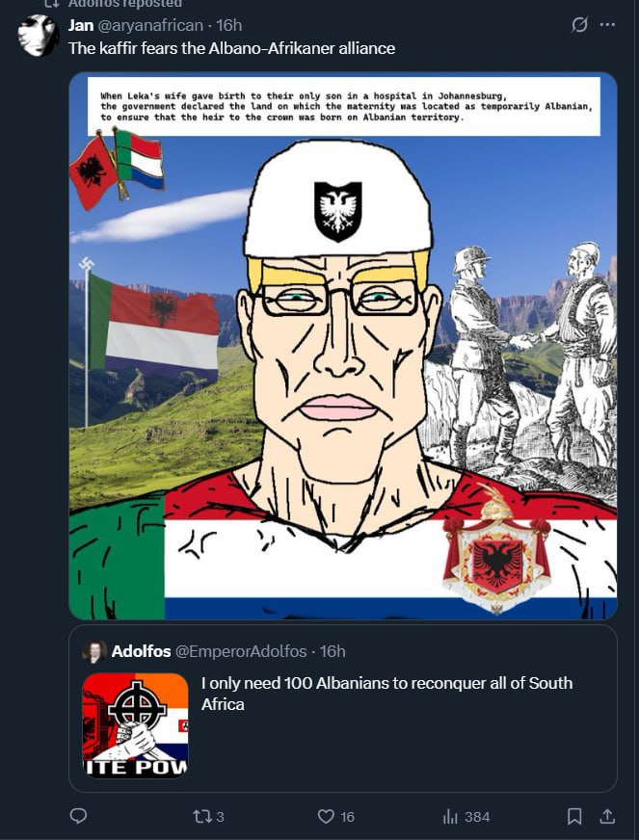Open the three-dot more options menu
The image size is (639, 840).
click(607, 25)
